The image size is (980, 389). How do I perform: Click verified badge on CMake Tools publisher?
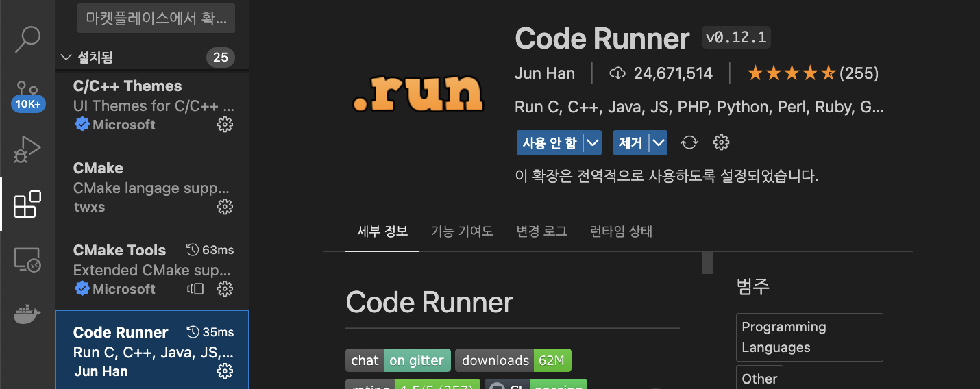click(x=82, y=289)
